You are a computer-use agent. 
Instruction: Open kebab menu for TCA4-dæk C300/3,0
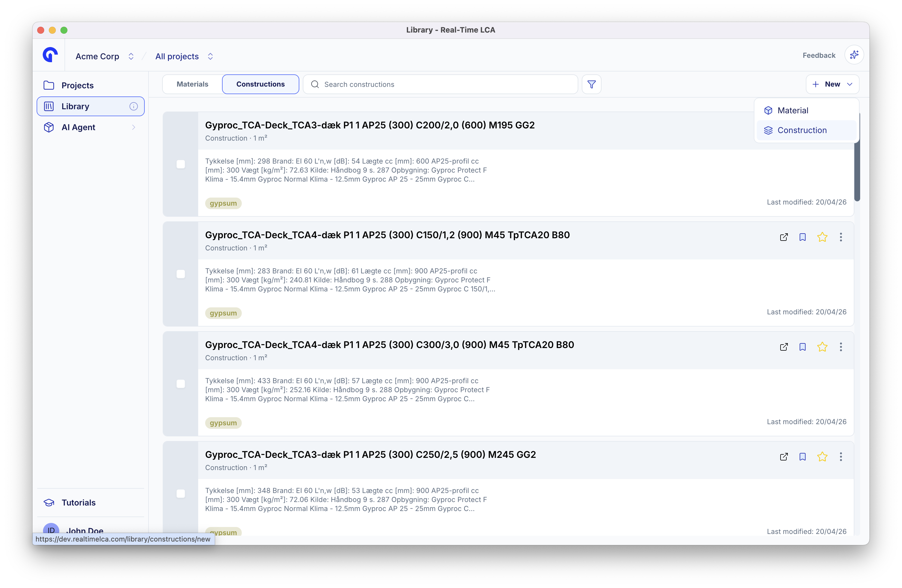pyautogui.click(x=841, y=347)
